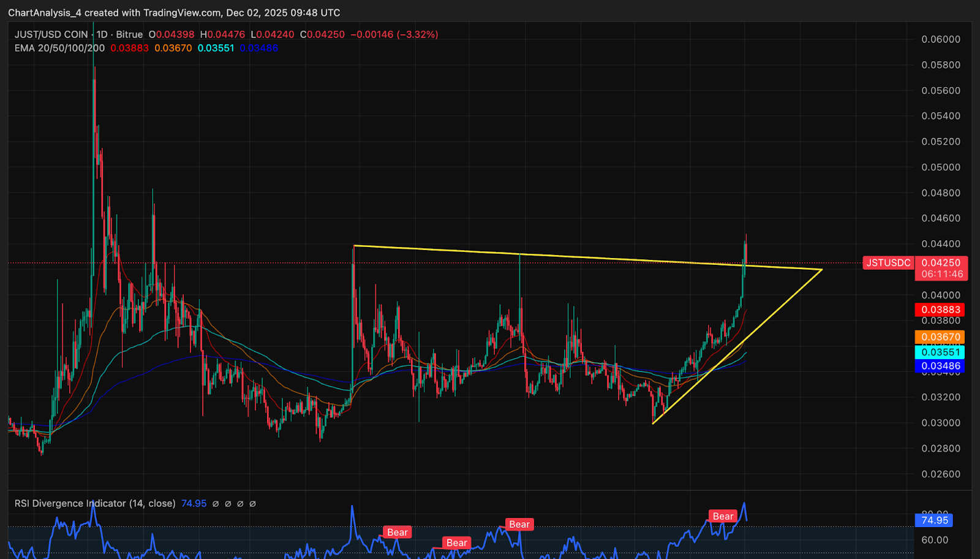980x559 pixels.
Task: Click the open value O0.04398
Action: pyautogui.click(x=171, y=34)
